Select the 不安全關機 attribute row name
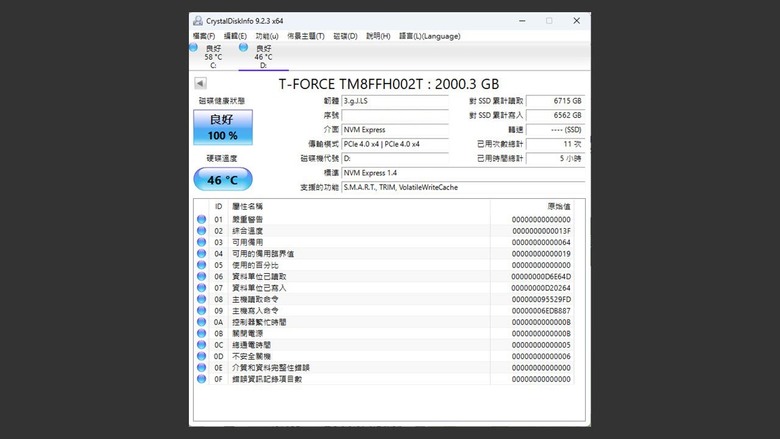 coord(251,356)
